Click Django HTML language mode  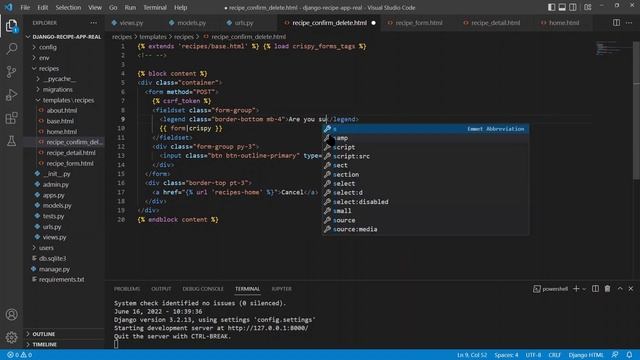[586, 355]
